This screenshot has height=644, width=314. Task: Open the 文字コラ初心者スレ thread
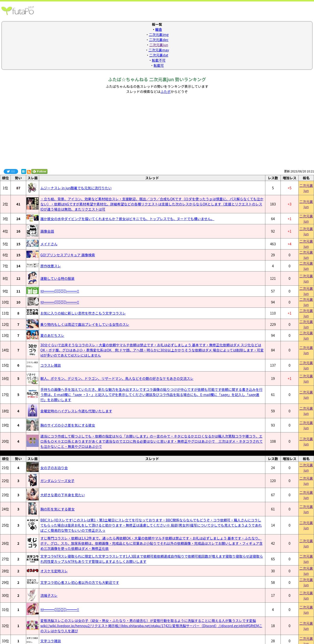(x=80, y=583)
